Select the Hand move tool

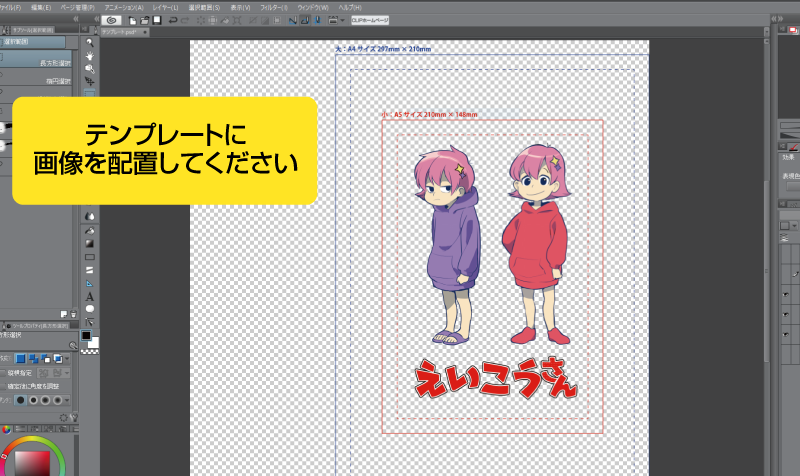90,56
